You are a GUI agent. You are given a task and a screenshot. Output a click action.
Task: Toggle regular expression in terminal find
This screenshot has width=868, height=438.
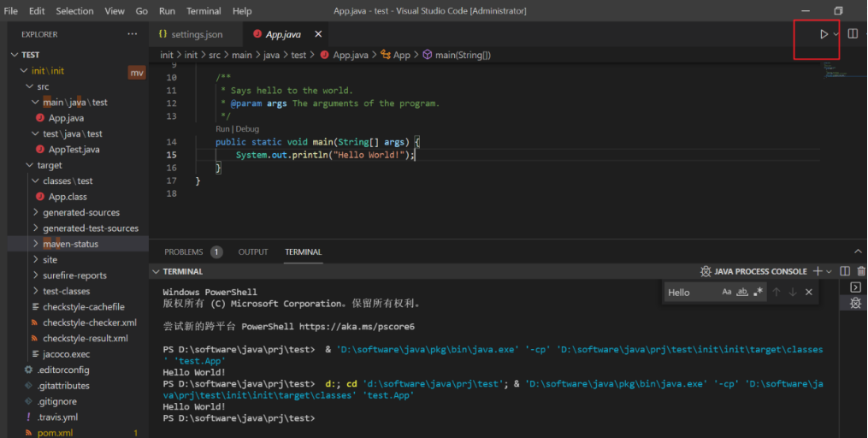(758, 292)
